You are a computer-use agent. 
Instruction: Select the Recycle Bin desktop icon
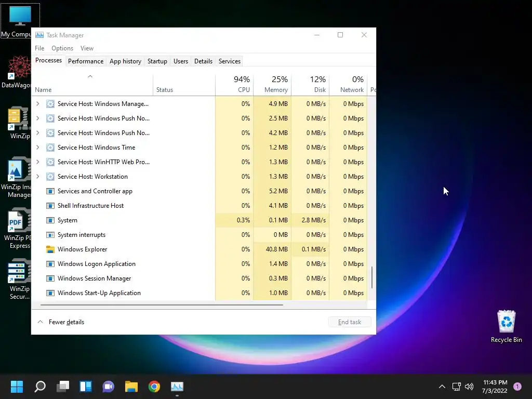tap(506, 326)
